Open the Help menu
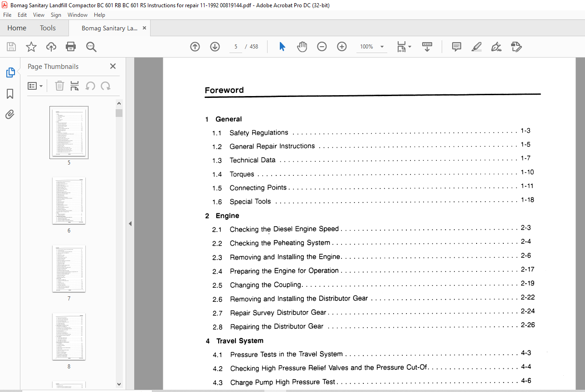Viewport: 585px width, 392px height. coord(99,15)
